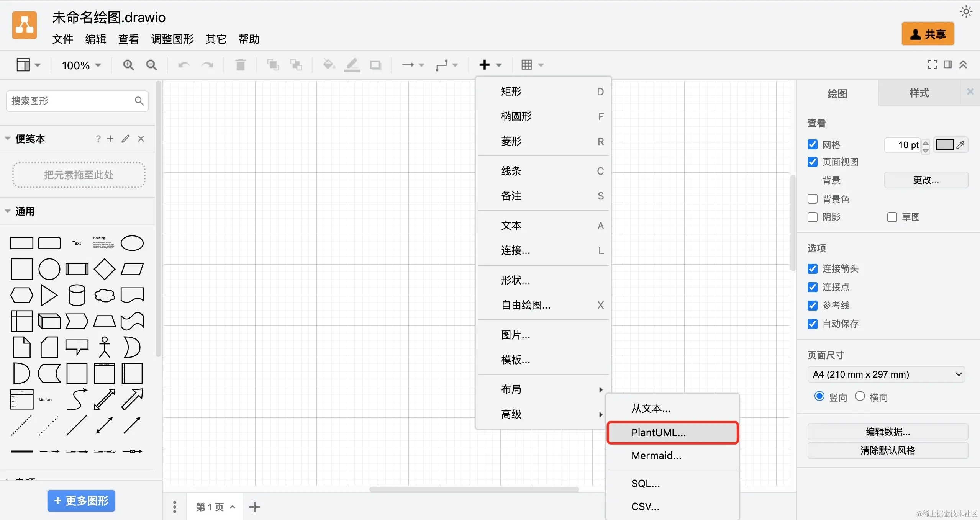The width and height of the screenshot is (980, 520).
Task: Click the zoom in magnifier icon
Action: (x=128, y=65)
